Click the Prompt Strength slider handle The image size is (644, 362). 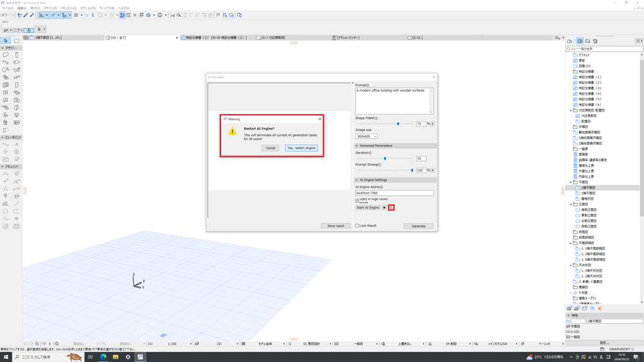click(x=412, y=170)
